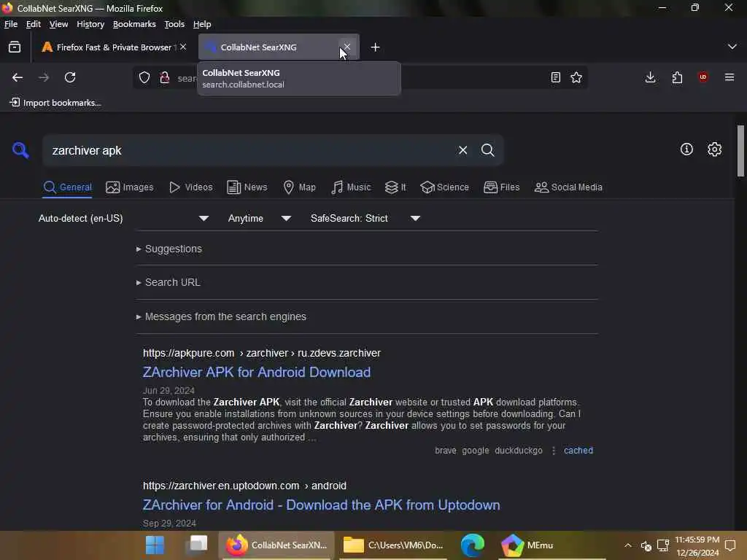Open the Auto-detect (en-US) language dropdown
This screenshot has width=747, height=560.
(123, 218)
